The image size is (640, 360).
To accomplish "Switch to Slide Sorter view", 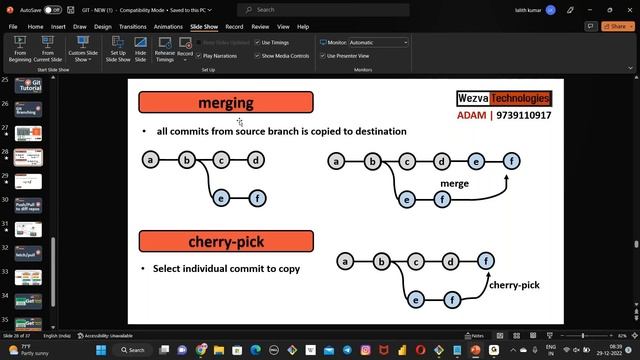I will pyautogui.click(x=516, y=336).
